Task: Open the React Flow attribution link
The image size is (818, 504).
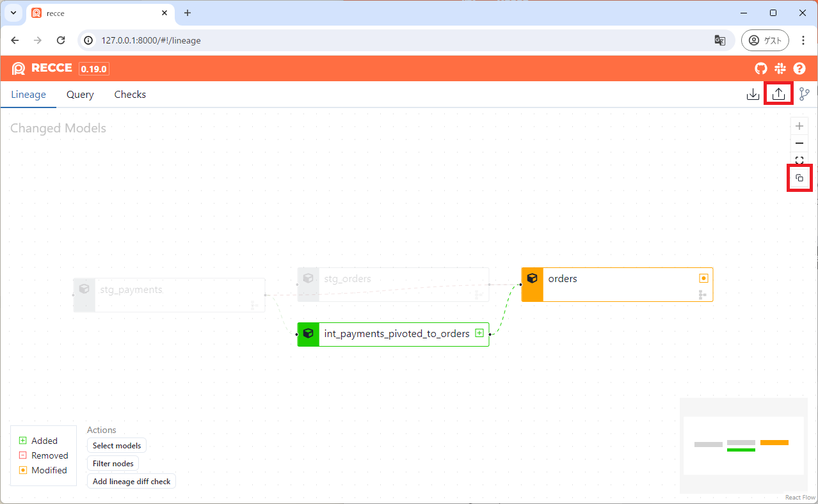Action: coord(801,497)
